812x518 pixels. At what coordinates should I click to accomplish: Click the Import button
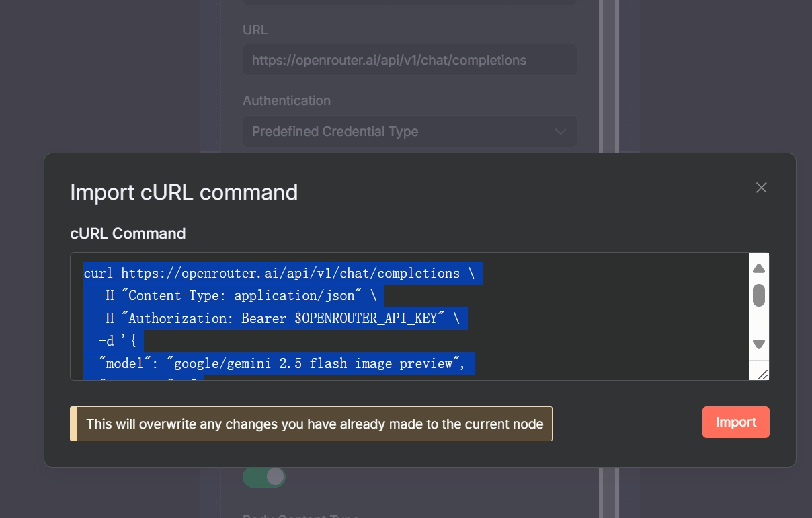[735, 422]
